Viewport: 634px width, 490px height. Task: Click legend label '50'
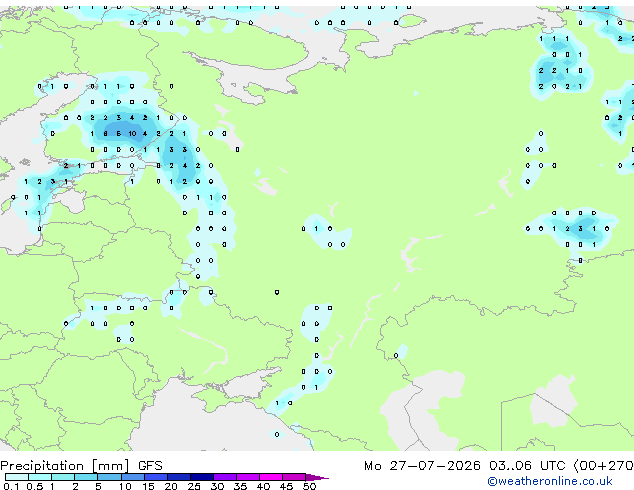[x=309, y=486]
